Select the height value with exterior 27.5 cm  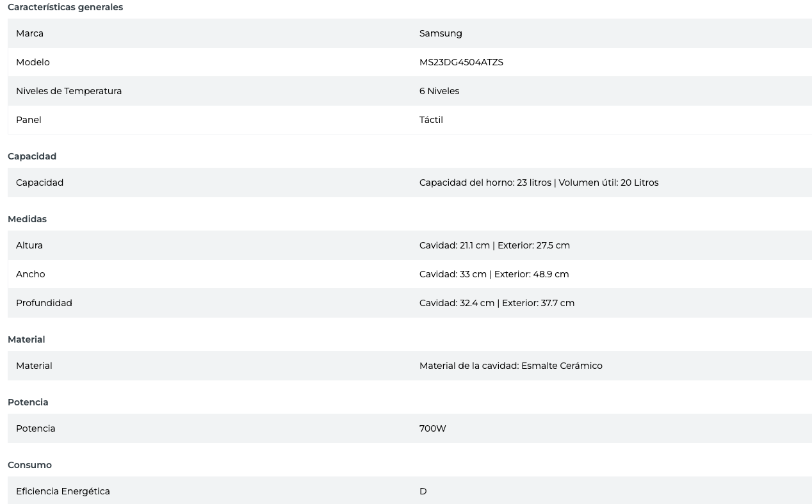[x=494, y=245]
